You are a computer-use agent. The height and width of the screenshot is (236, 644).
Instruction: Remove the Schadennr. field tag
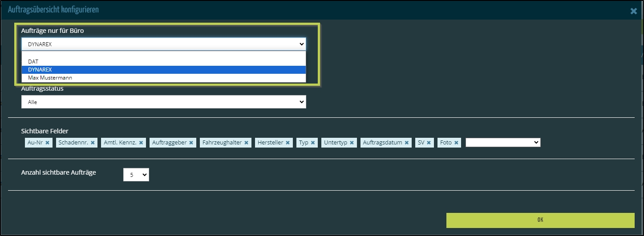coord(93,143)
